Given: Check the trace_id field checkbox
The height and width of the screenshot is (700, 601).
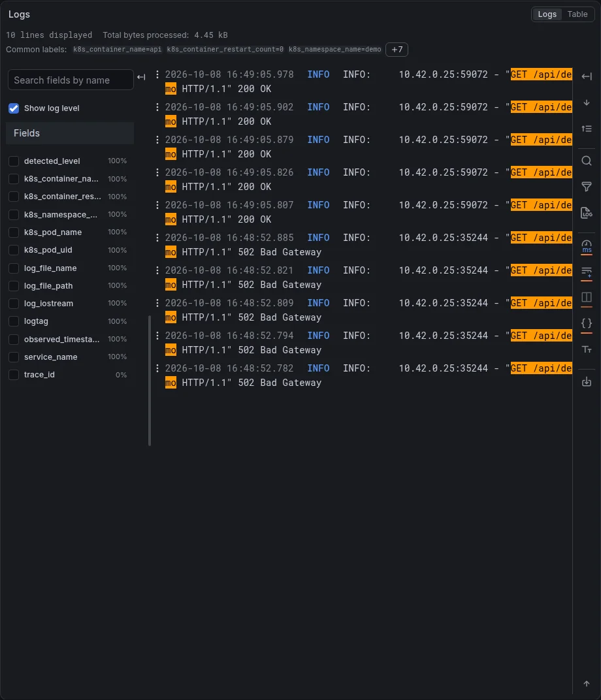Looking at the screenshot, I should point(14,375).
